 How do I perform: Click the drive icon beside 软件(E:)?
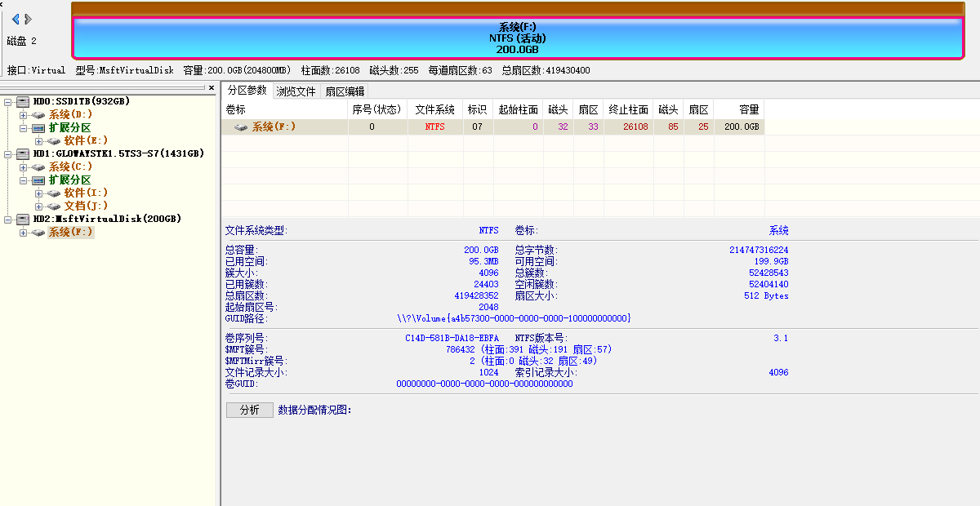pyautogui.click(x=55, y=141)
